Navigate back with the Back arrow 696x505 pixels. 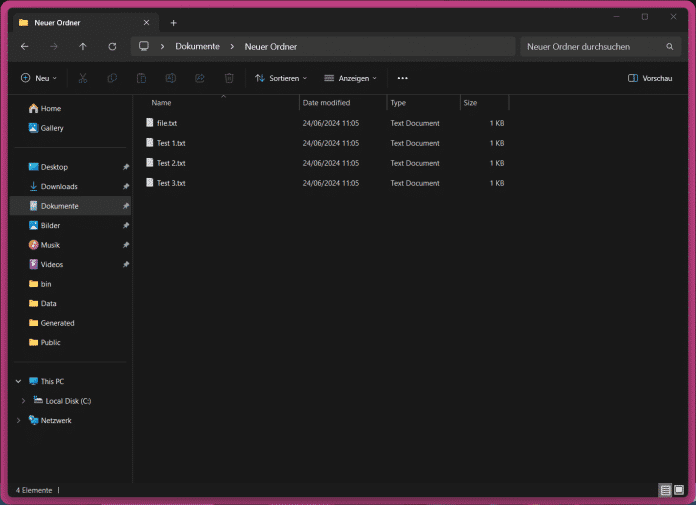(x=25, y=46)
